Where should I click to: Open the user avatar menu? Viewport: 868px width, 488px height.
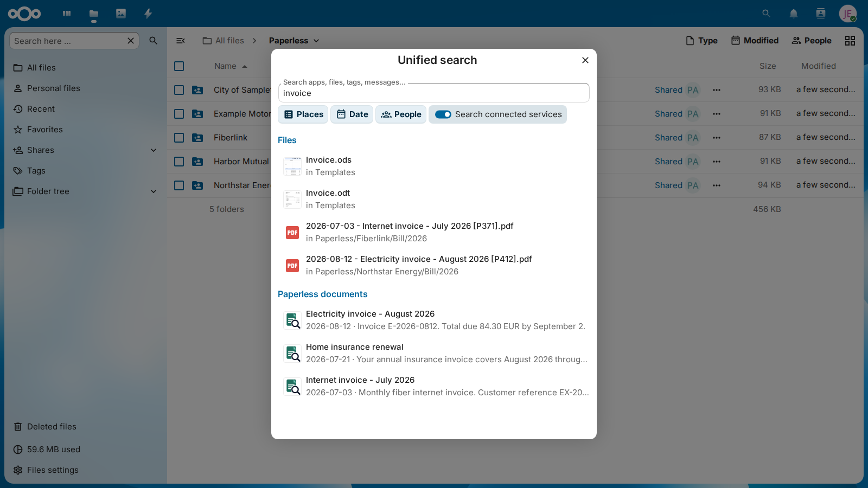coord(848,14)
